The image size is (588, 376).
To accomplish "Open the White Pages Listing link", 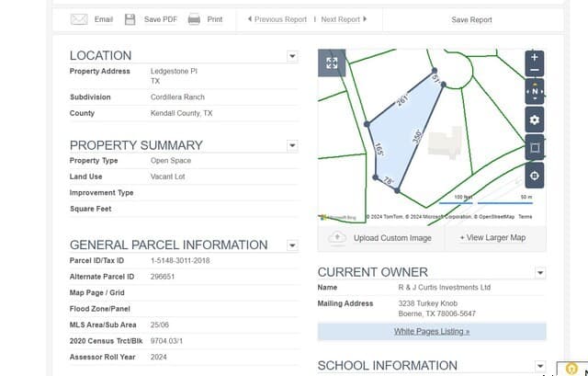I will coord(432,331).
